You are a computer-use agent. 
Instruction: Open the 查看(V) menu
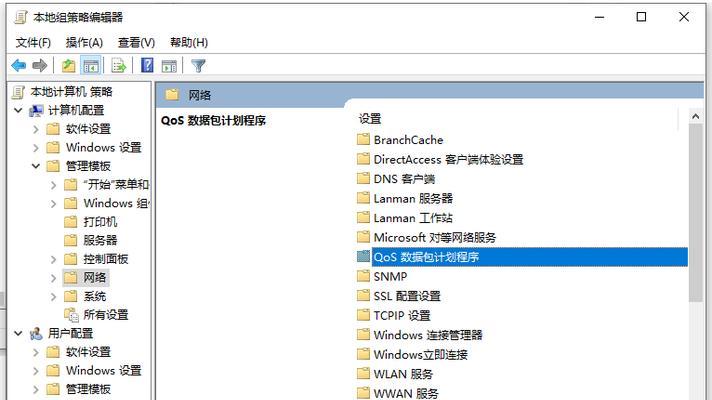[x=136, y=43]
